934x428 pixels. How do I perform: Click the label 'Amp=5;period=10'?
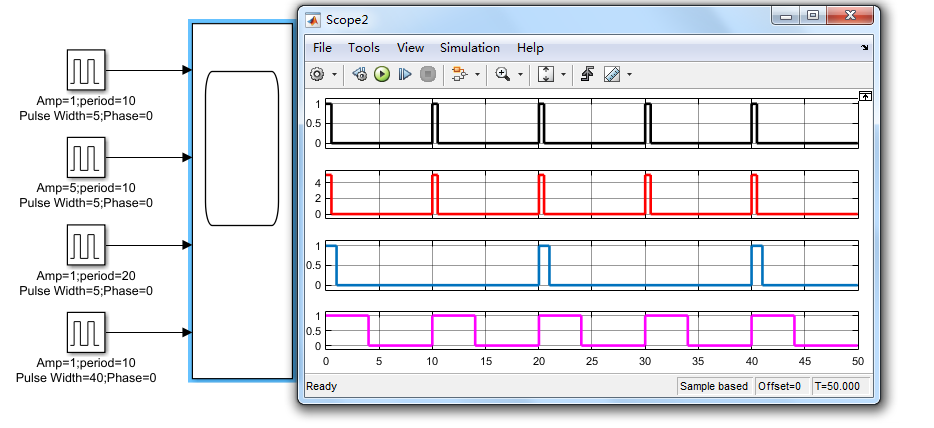pos(86,188)
